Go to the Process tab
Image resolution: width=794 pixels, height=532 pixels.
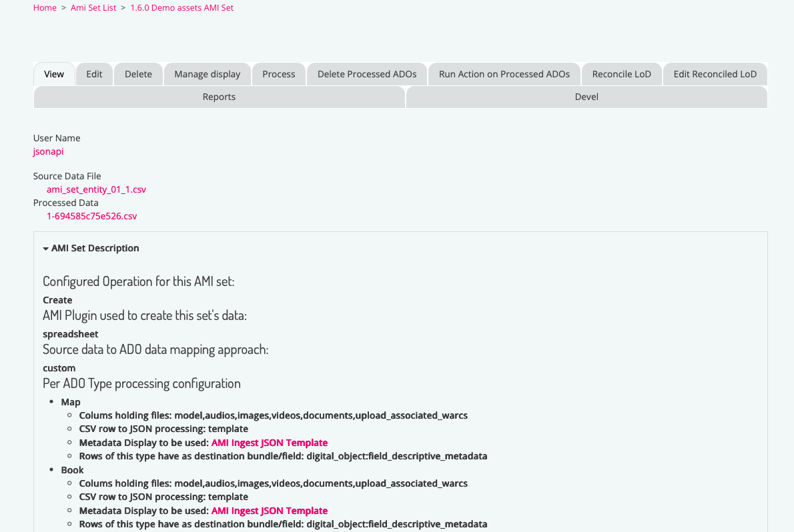pyautogui.click(x=278, y=74)
